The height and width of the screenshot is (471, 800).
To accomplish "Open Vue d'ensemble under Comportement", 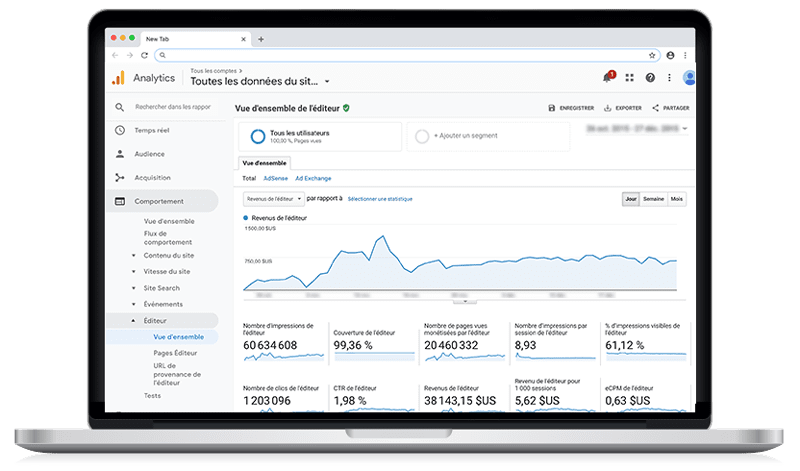I will tap(169, 221).
